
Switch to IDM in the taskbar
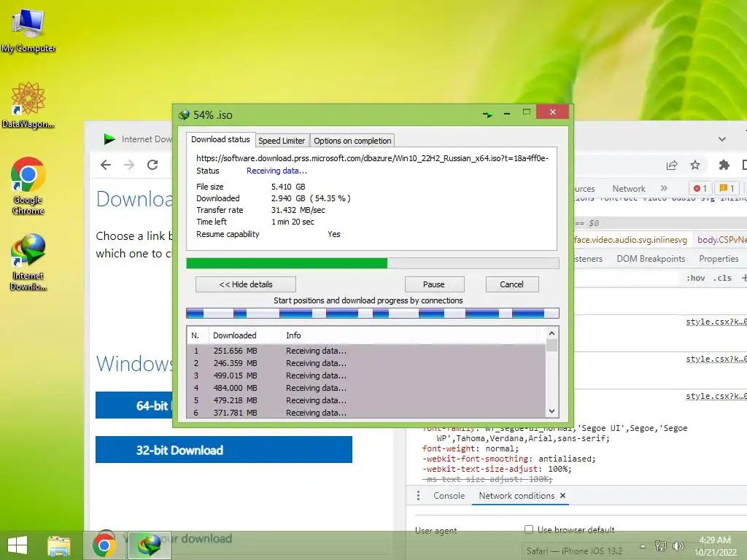pyautogui.click(x=149, y=545)
